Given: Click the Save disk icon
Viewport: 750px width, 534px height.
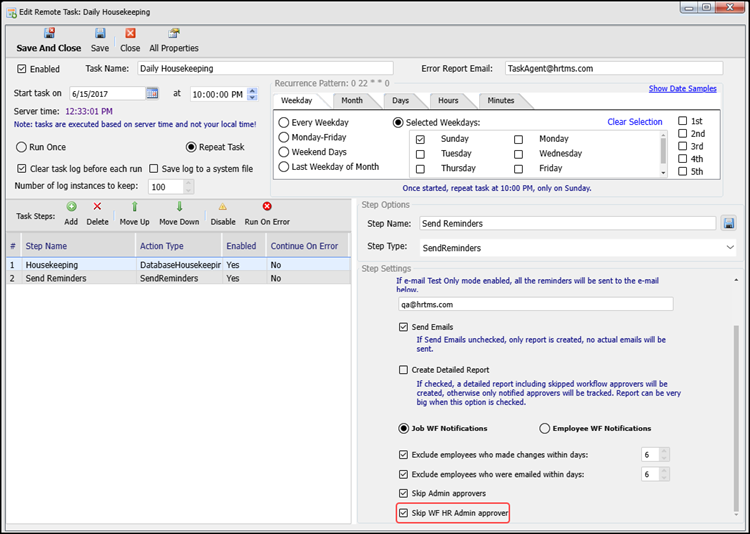Looking at the screenshot, I should [x=100, y=33].
